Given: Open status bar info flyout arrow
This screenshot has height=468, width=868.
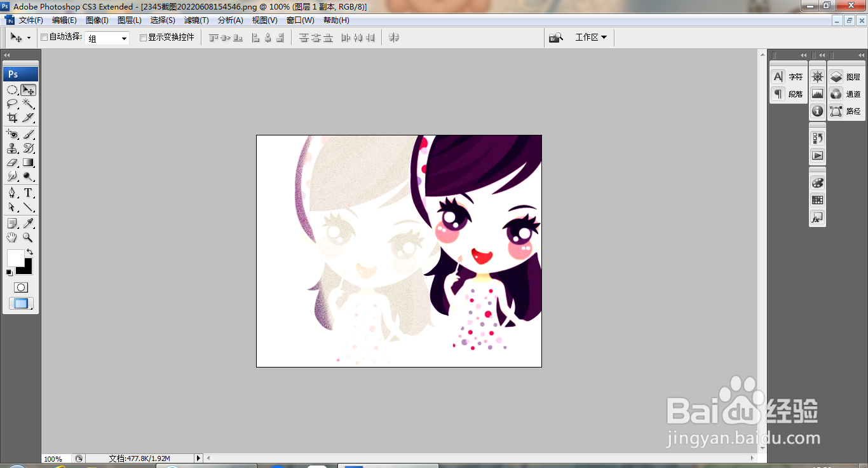Looking at the screenshot, I should tap(198, 458).
